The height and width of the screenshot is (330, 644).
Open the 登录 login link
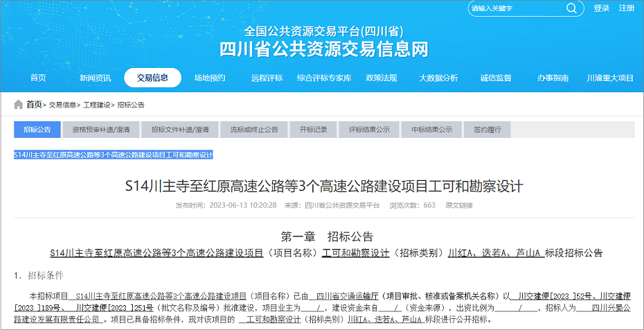pyautogui.click(x=602, y=8)
